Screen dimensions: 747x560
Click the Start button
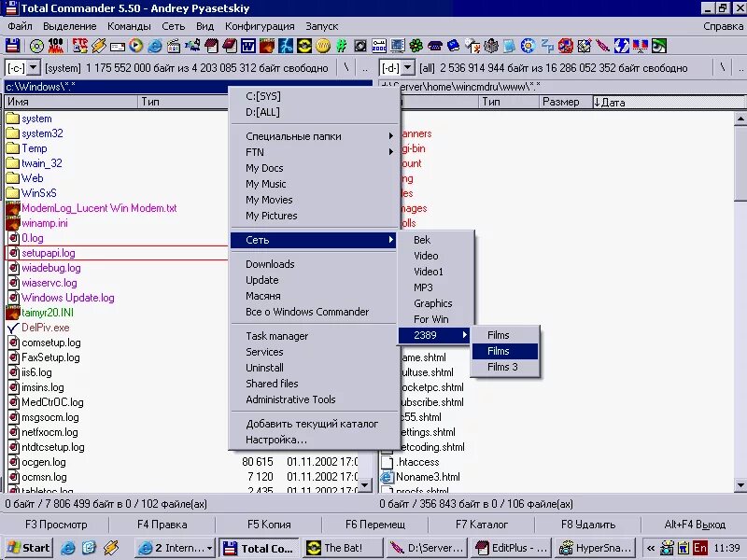pyautogui.click(x=29, y=548)
